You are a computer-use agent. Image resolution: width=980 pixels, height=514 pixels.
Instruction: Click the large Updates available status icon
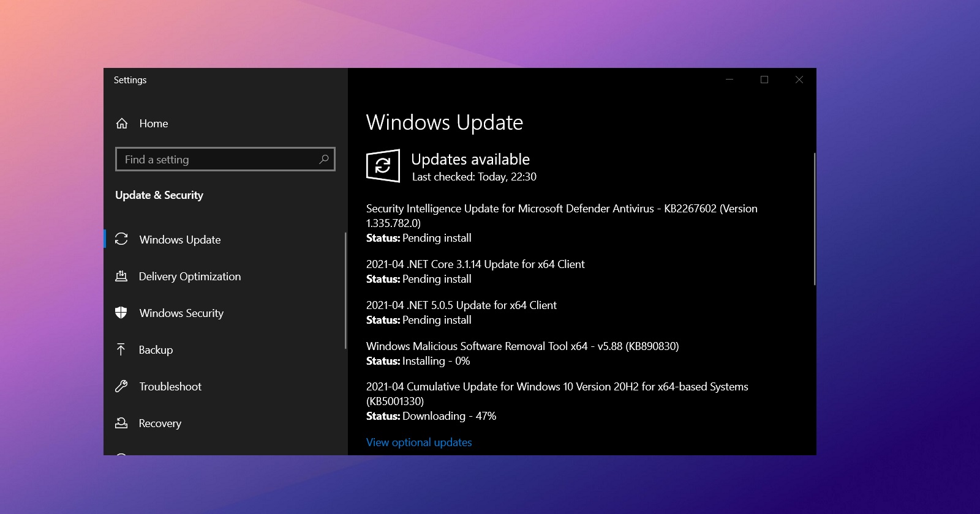pyautogui.click(x=383, y=166)
